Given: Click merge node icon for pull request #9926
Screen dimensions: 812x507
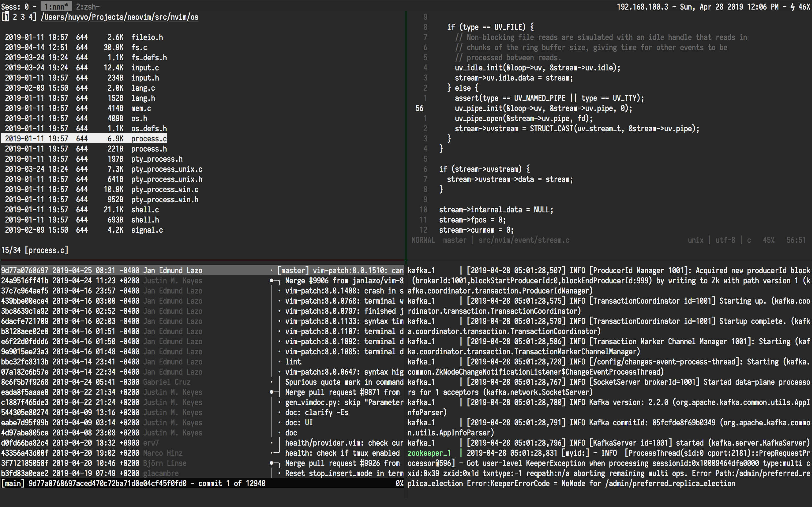Looking at the screenshot, I should point(272,463).
